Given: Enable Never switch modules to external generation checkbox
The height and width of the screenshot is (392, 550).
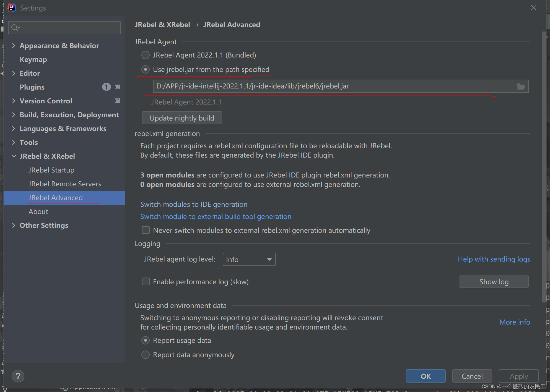Looking at the screenshot, I should (146, 230).
